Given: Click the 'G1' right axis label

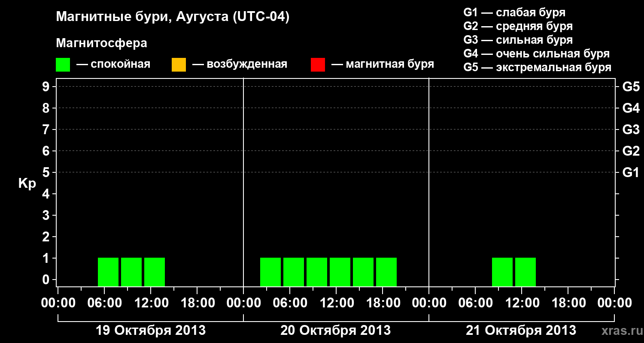Looking at the screenshot, I should pyautogui.click(x=631, y=172).
